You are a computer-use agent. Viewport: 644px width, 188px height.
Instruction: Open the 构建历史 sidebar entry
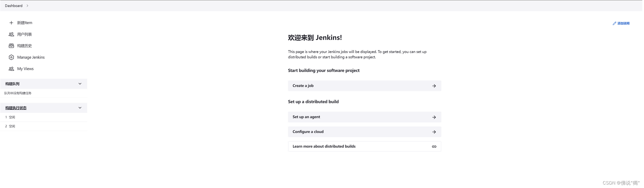tap(24, 46)
